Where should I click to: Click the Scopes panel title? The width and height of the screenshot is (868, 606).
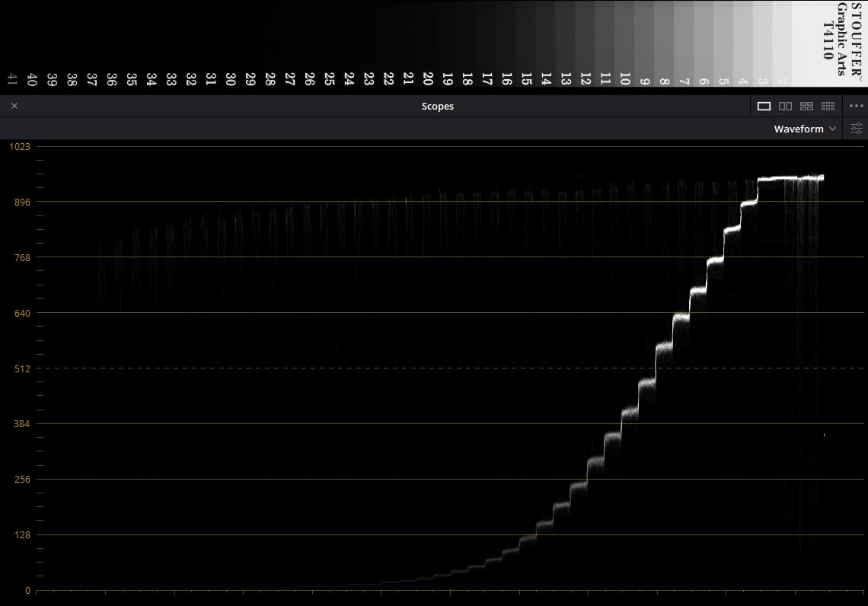437,107
